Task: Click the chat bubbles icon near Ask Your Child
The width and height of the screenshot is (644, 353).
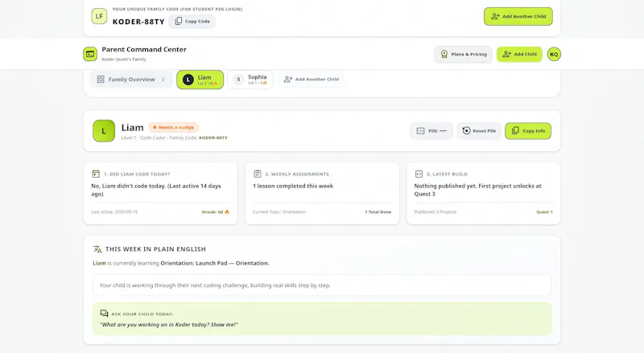Action: point(104,314)
